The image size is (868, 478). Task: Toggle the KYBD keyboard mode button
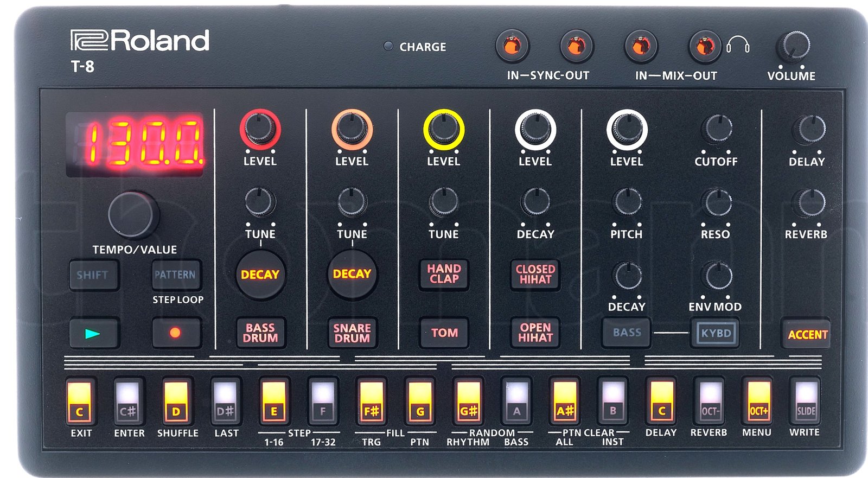716,333
